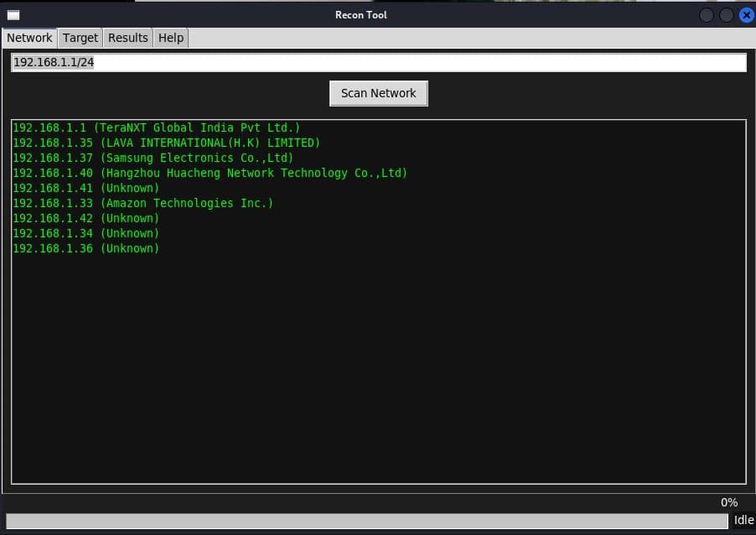
Task: Click the scan progress bar
Action: click(366, 521)
